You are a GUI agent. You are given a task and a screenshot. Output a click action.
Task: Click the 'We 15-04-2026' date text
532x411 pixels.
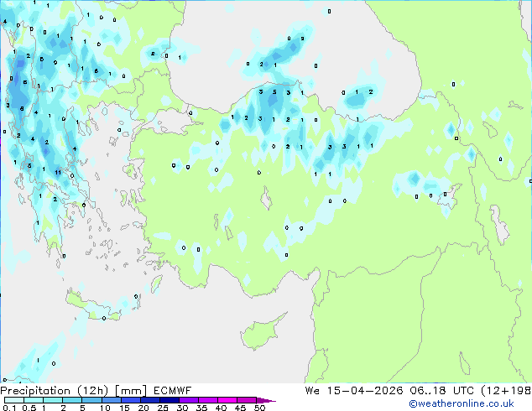click(x=354, y=391)
